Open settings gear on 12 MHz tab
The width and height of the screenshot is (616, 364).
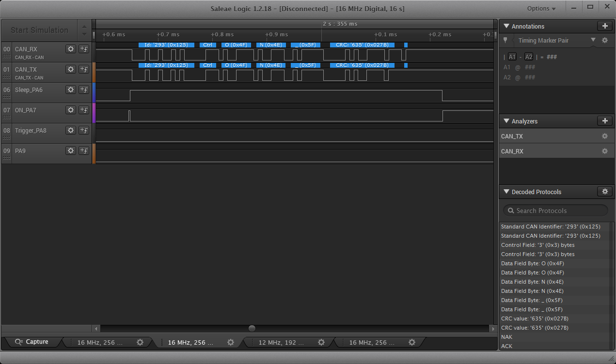pyautogui.click(x=321, y=342)
